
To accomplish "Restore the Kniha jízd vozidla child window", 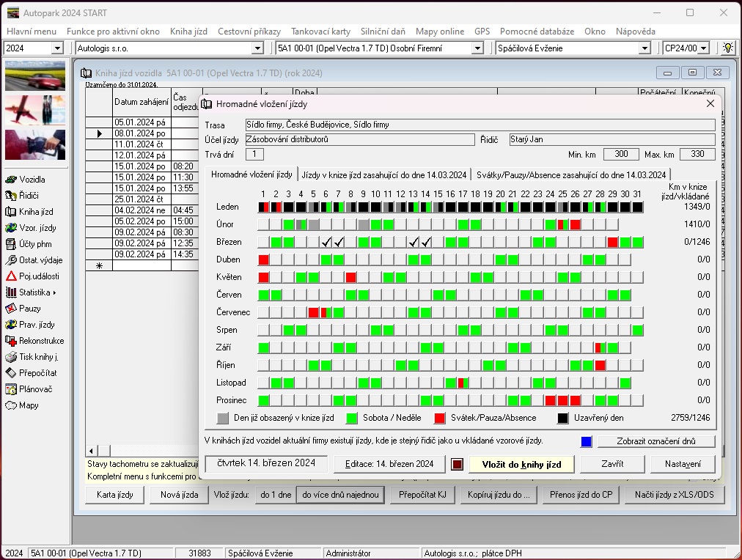I will tap(692, 73).
